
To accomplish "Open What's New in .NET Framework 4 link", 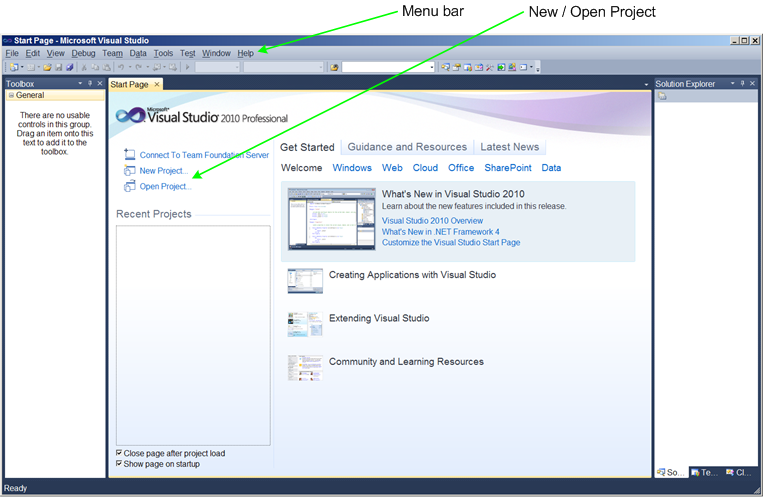I will coord(440,232).
